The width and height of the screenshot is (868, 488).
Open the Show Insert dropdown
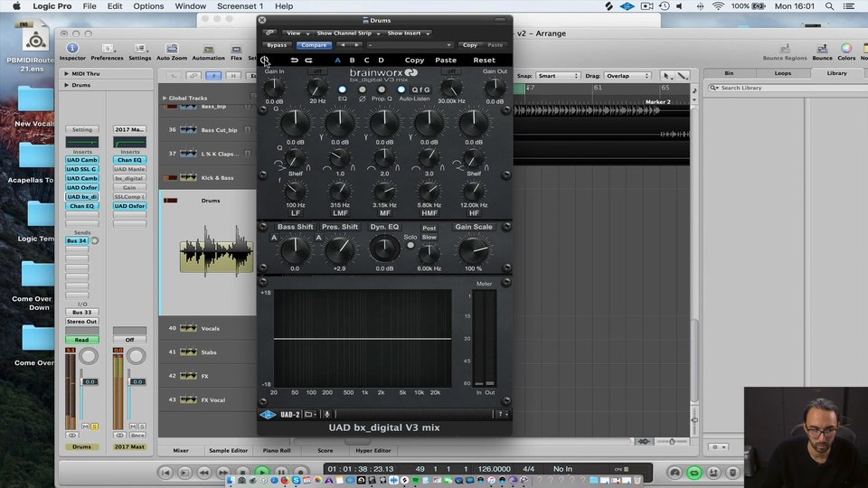click(x=408, y=33)
